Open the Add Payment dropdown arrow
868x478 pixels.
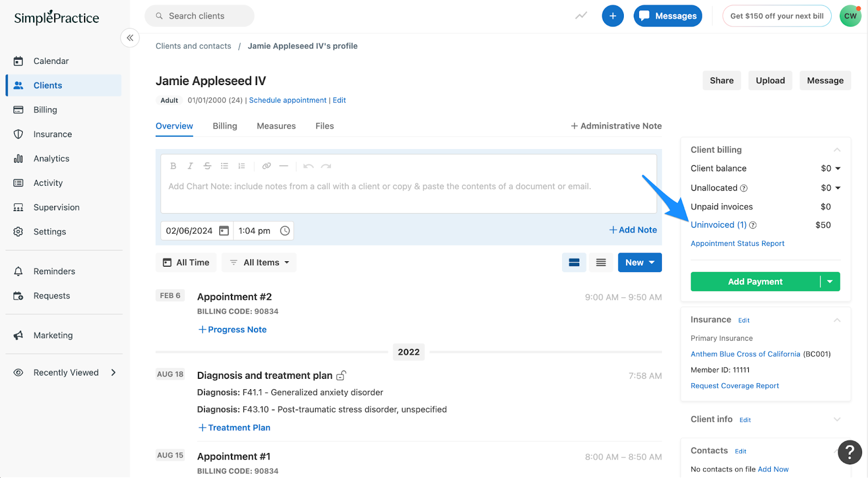[x=830, y=282]
